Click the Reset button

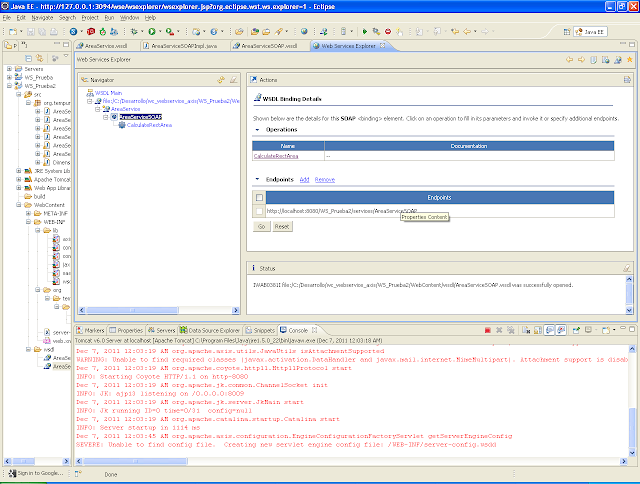point(282,226)
